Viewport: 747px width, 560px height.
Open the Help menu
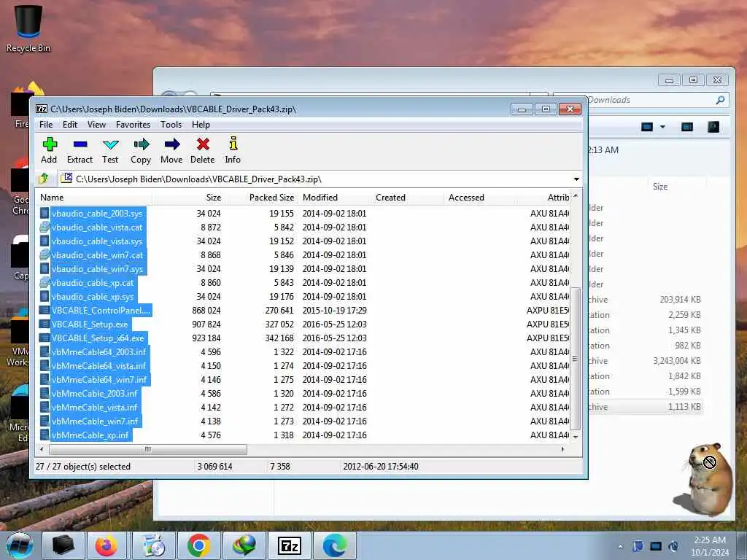click(x=201, y=124)
